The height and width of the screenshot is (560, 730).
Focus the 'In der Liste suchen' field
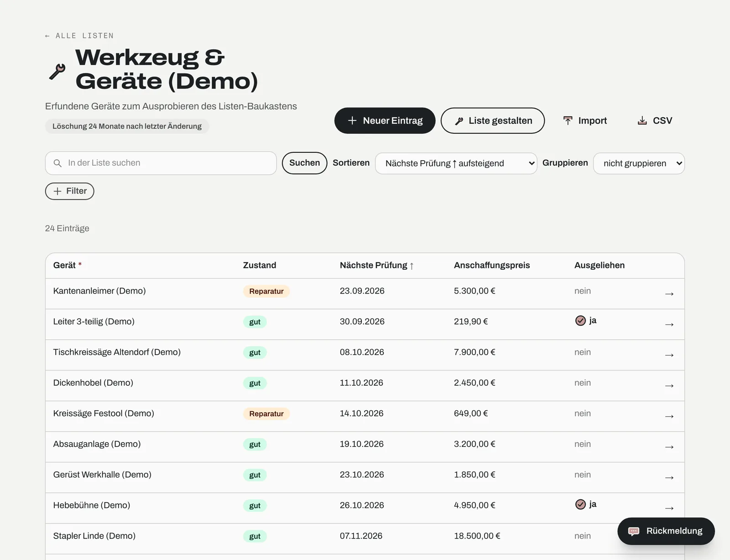(161, 163)
